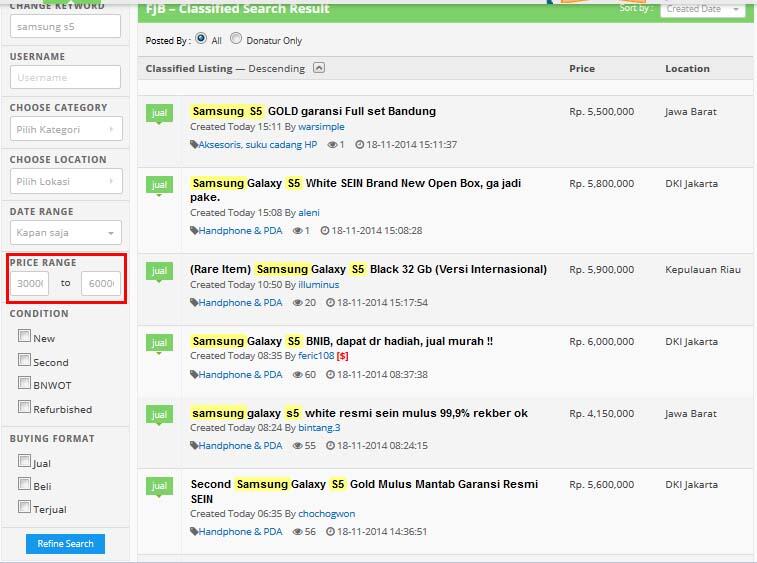Open seller profile link 'warsimple'

point(321,128)
